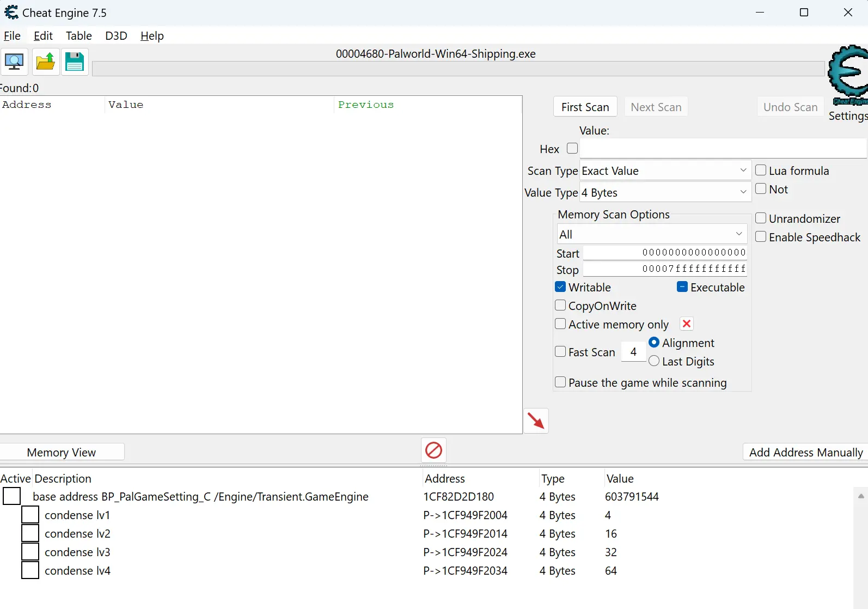This screenshot has width=868, height=609.
Task: Open the Table menu
Action: point(79,36)
